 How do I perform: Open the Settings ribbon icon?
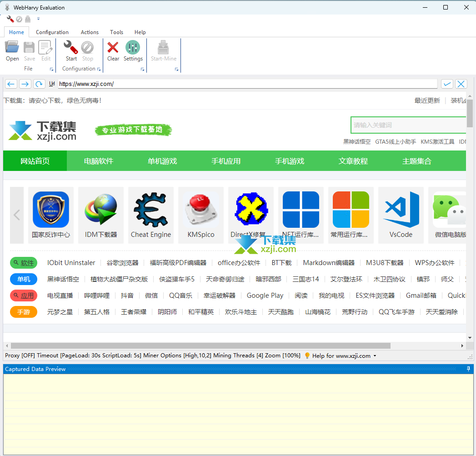tap(133, 51)
